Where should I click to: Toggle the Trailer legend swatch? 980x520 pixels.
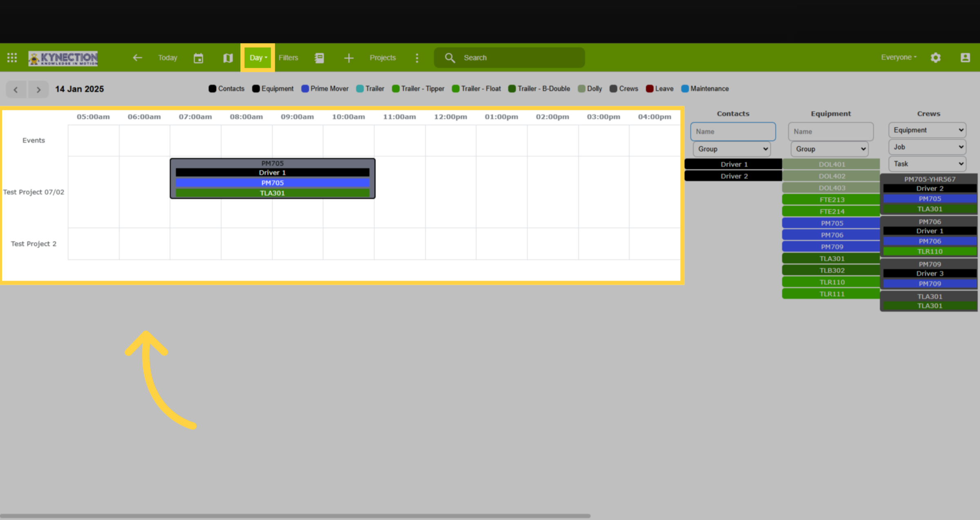point(360,89)
